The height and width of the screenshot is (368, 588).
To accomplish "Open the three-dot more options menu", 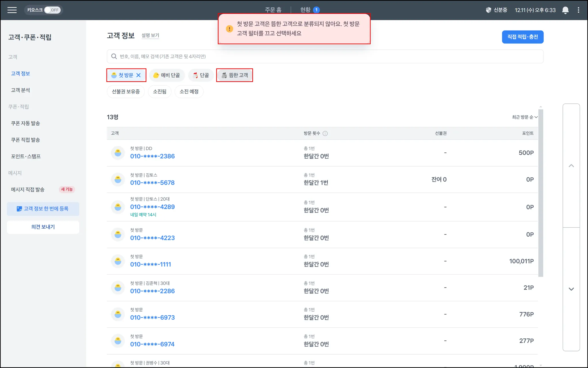I will click(578, 10).
